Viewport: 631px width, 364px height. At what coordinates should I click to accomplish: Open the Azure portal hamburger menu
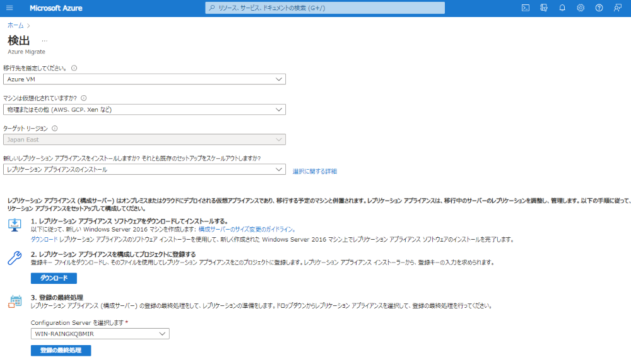(x=9, y=8)
